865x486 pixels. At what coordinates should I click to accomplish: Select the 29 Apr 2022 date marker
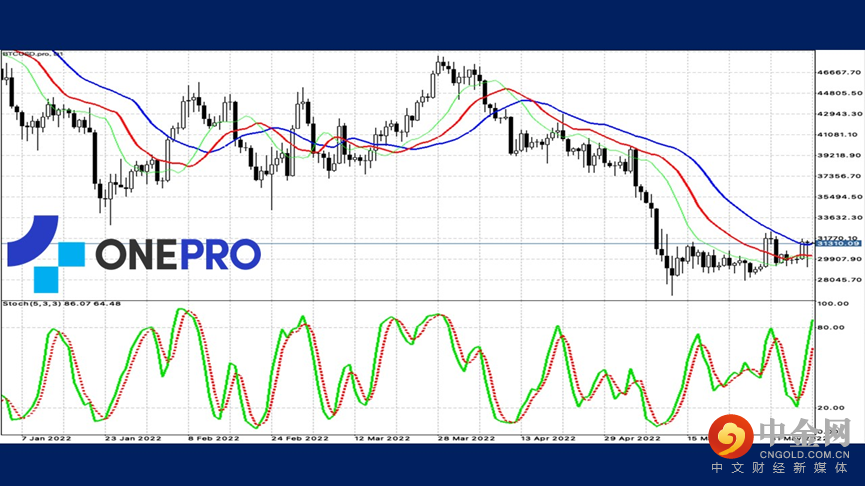632,439
